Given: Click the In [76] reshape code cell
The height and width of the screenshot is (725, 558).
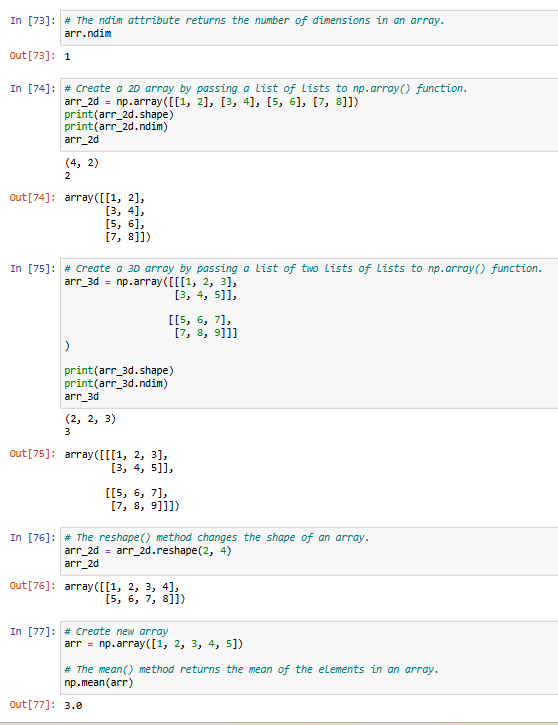Looking at the screenshot, I should point(309,551).
